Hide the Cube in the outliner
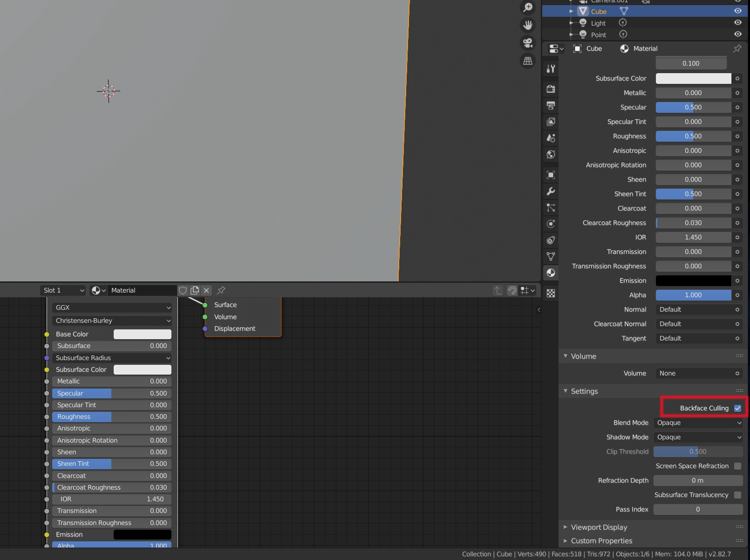The image size is (750, 560). coord(738,11)
